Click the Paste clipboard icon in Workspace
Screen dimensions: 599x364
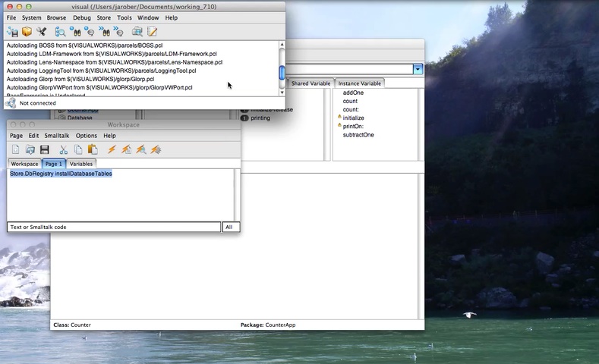pos(93,149)
